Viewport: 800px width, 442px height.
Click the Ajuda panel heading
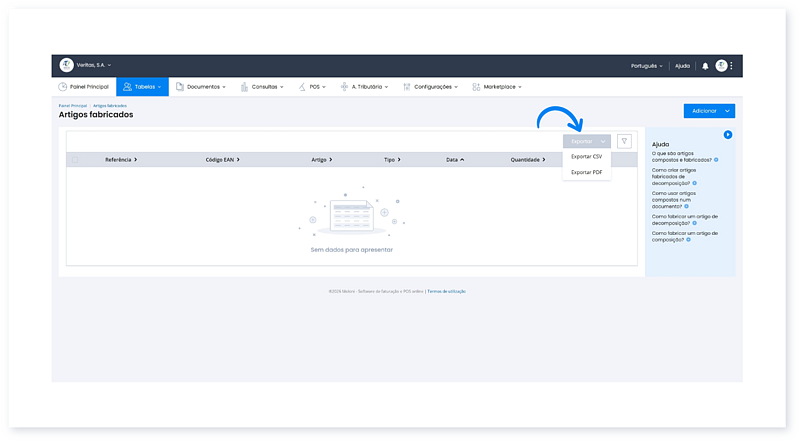click(x=660, y=144)
